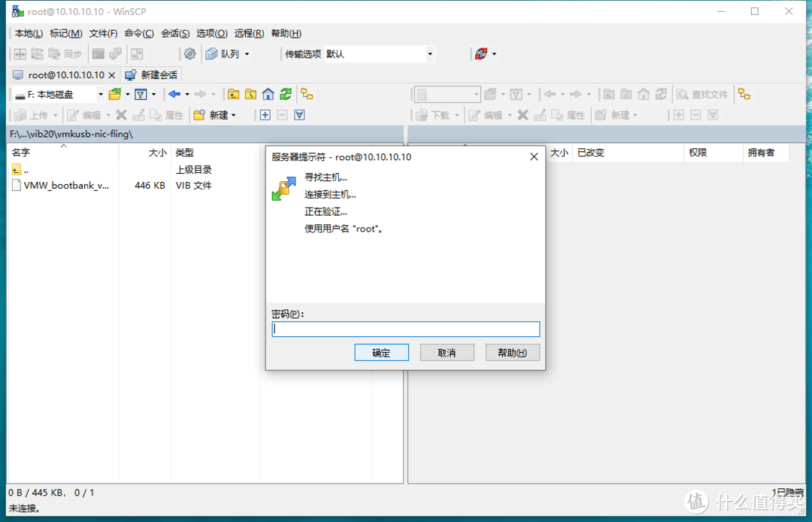Expand the local 新建 dropdown arrow
Image resolution: width=812 pixels, height=522 pixels.
point(234,115)
